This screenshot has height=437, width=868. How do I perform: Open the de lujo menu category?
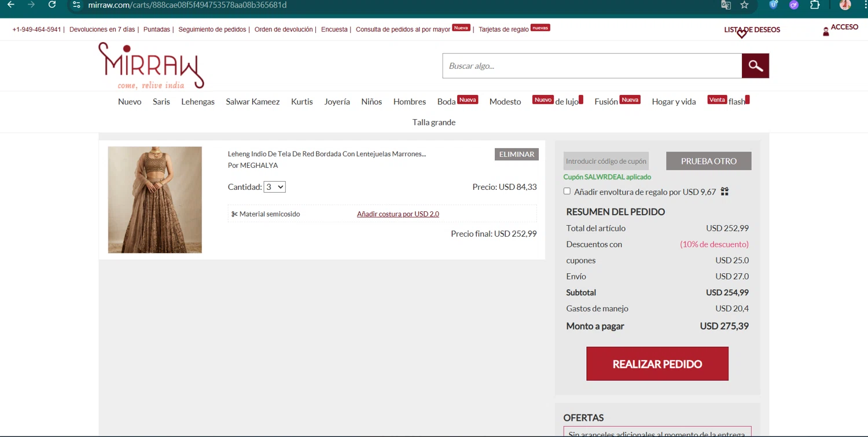point(567,102)
